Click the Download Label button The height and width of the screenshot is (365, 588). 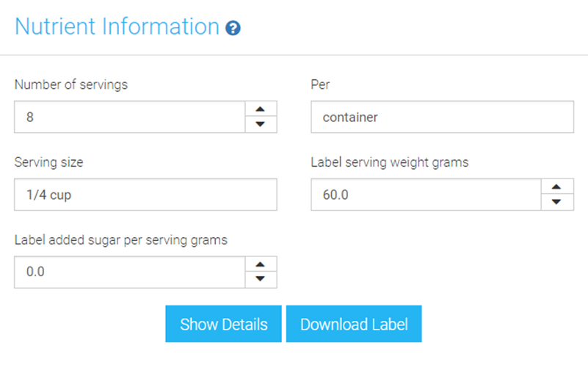pyautogui.click(x=354, y=324)
